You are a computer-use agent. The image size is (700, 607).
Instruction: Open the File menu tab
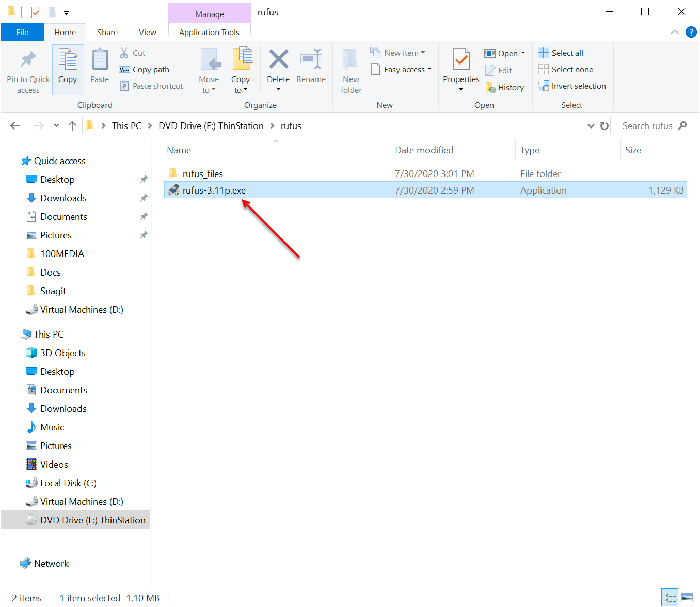[22, 32]
